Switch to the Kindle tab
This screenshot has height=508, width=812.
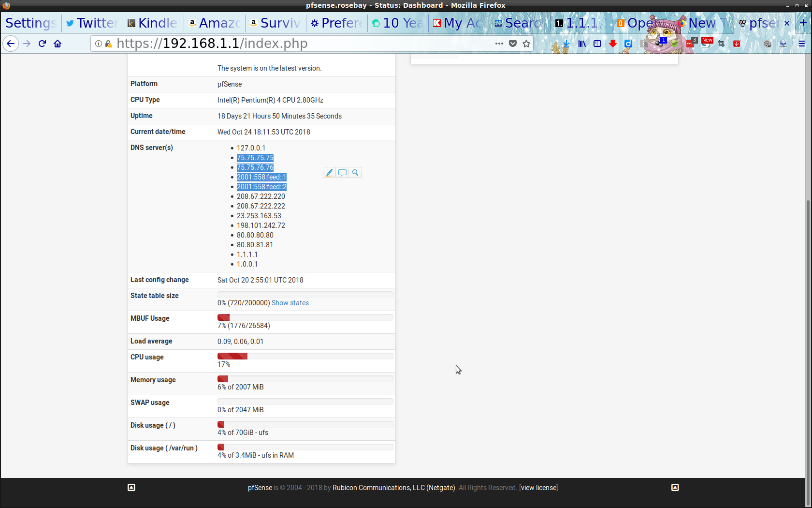(153, 23)
